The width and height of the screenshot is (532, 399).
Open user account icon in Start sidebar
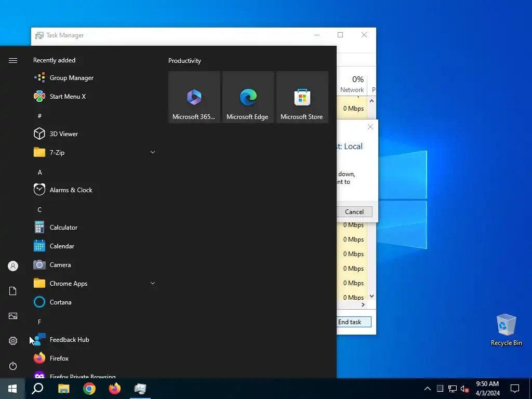click(13, 266)
